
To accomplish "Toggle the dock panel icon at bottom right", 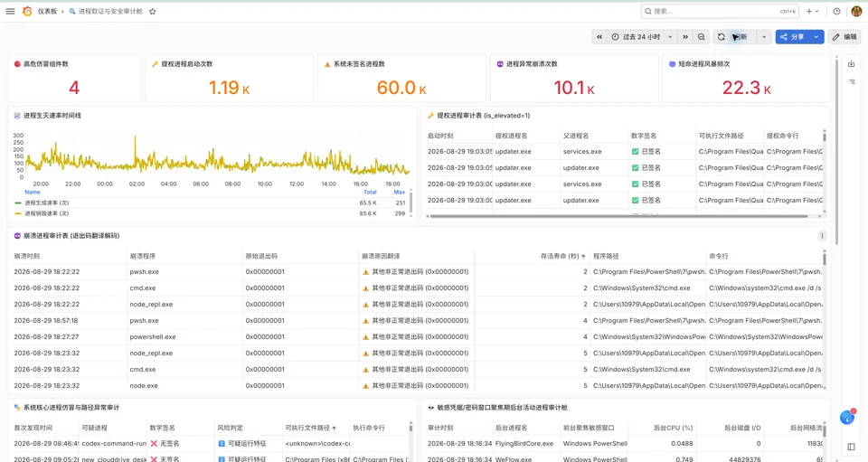I will pyautogui.click(x=852, y=447).
